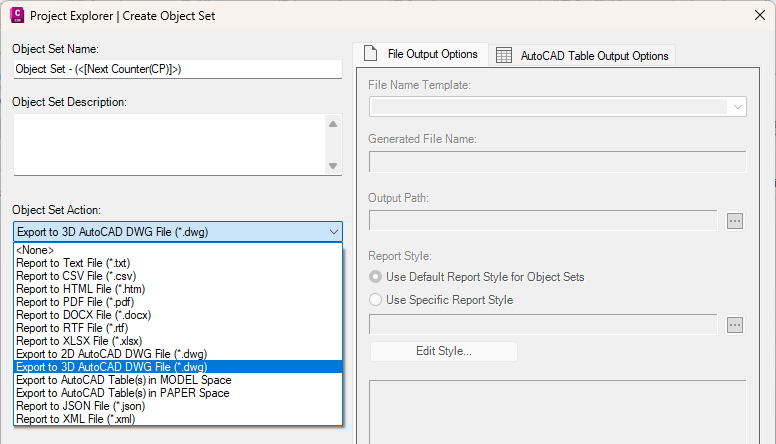Click the File Output Options page icon
This screenshot has height=444, width=776.
(369, 53)
